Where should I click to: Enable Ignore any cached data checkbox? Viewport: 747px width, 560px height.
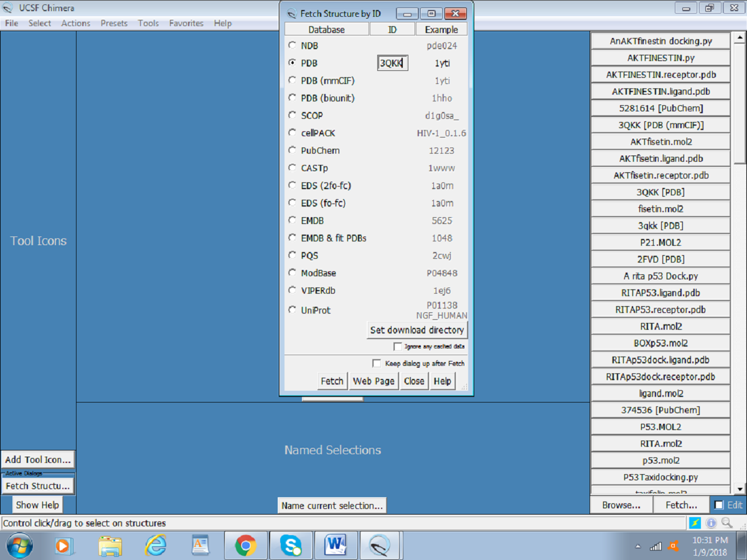(398, 347)
